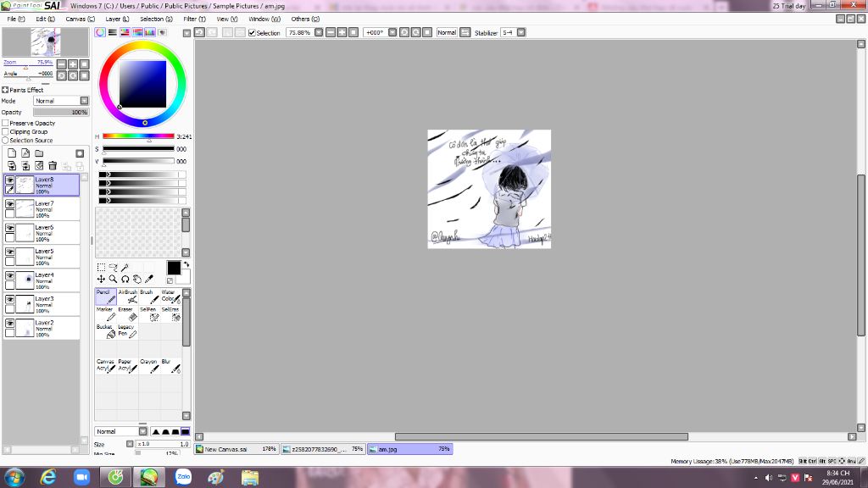Open the layer Mode Normal dropdown
The image size is (868, 488).
[61, 101]
